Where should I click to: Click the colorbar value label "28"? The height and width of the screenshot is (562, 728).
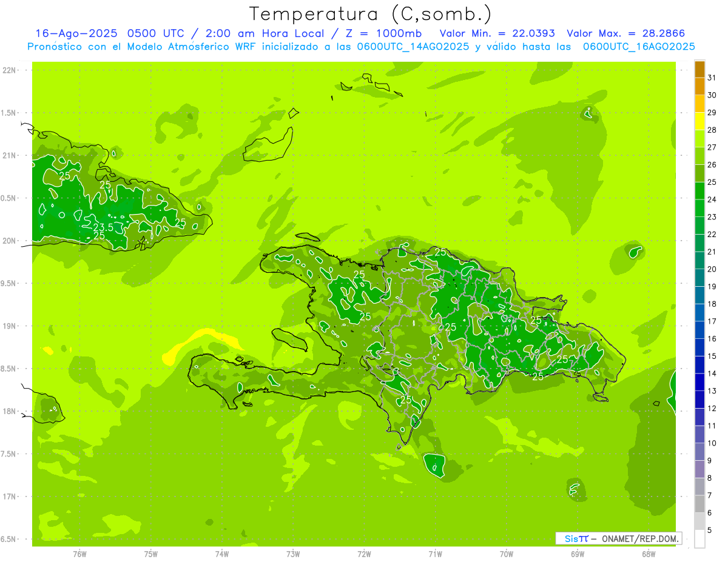712,130
